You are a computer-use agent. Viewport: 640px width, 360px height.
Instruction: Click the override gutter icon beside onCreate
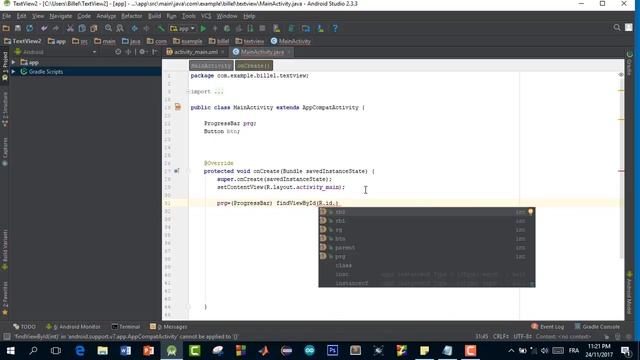(176, 171)
